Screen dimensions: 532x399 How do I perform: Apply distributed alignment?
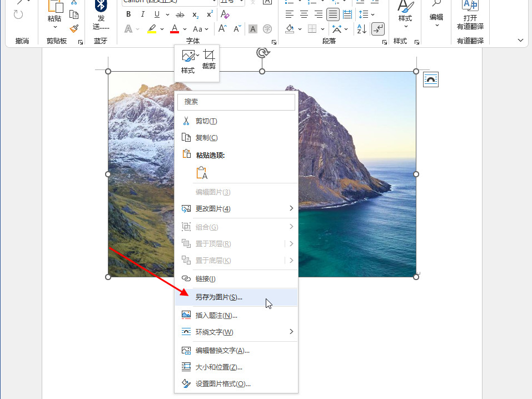347,14
